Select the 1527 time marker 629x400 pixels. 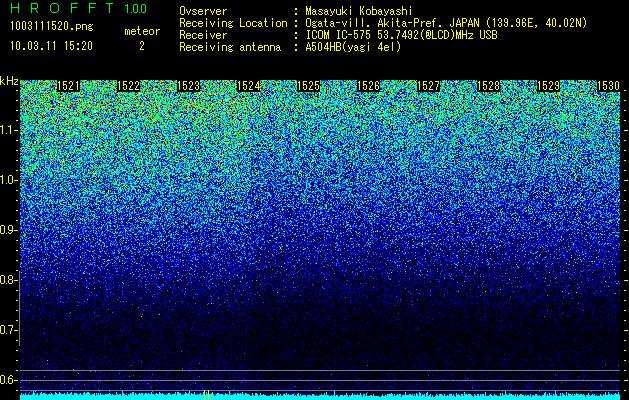(x=428, y=86)
